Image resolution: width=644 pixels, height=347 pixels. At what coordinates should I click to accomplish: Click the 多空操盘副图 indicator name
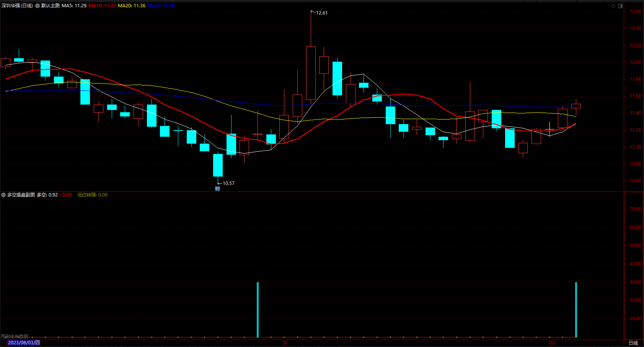click(x=21, y=195)
